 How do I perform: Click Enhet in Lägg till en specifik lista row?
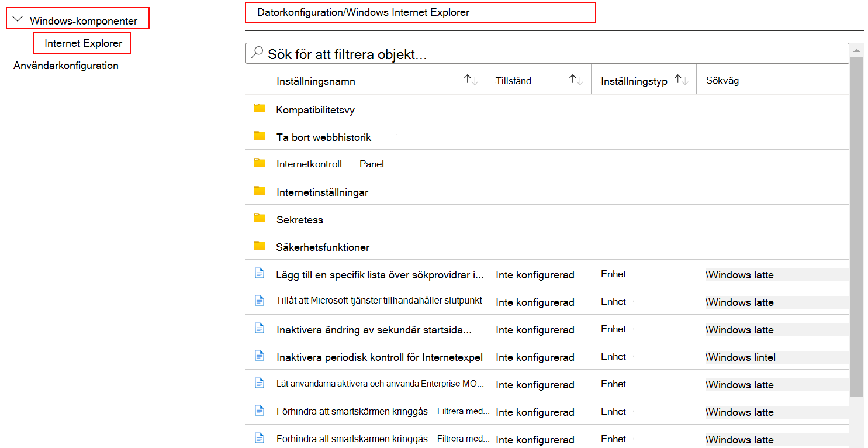(613, 274)
